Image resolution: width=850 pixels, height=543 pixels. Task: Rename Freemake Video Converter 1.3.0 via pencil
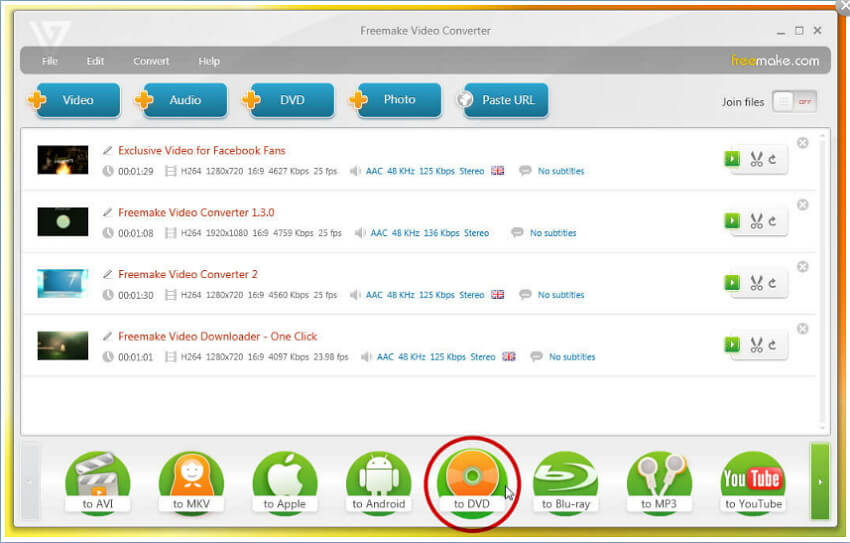tap(107, 212)
